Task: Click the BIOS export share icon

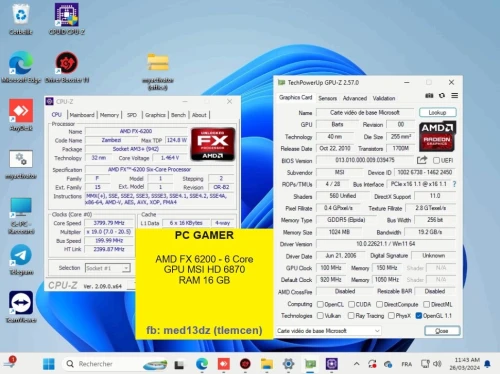Action: pos(422,160)
